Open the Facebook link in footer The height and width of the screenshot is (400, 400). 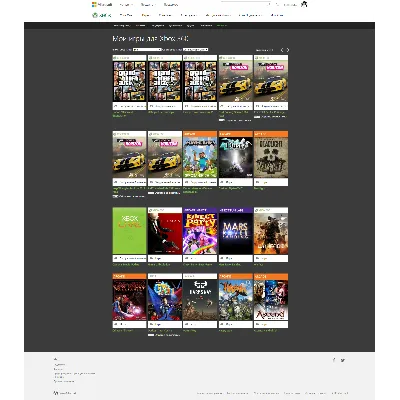(334, 360)
